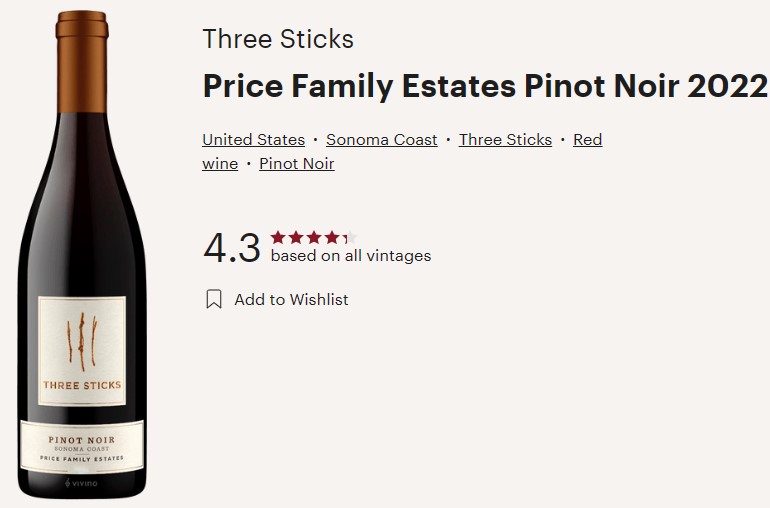Click the Add to Wishlist text
This screenshot has height=508, width=770.
[291, 299]
